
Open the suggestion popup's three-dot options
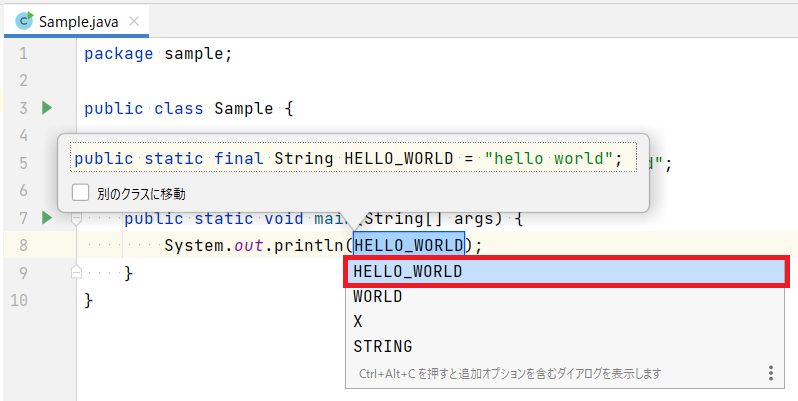click(x=771, y=373)
